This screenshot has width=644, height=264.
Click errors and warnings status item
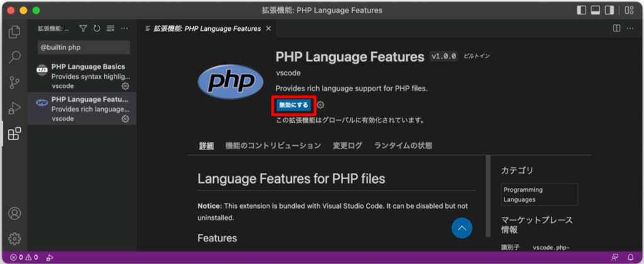coord(24,258)
